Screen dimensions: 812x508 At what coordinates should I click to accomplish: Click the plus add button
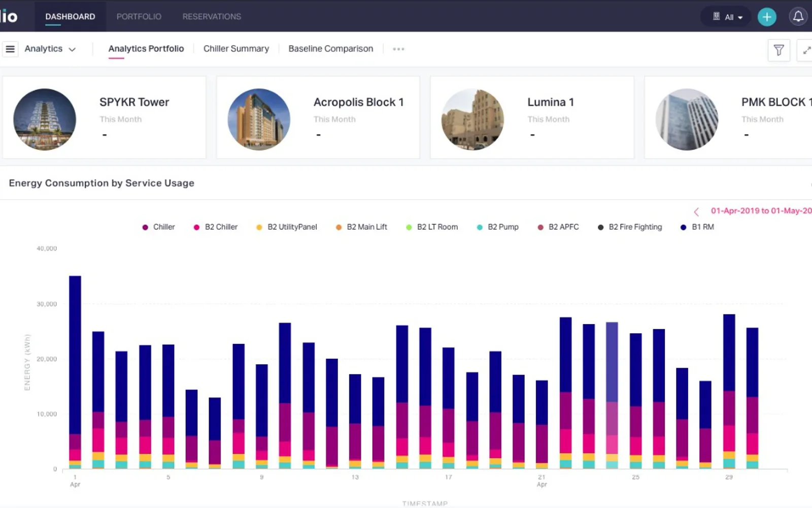coord(767,17)
